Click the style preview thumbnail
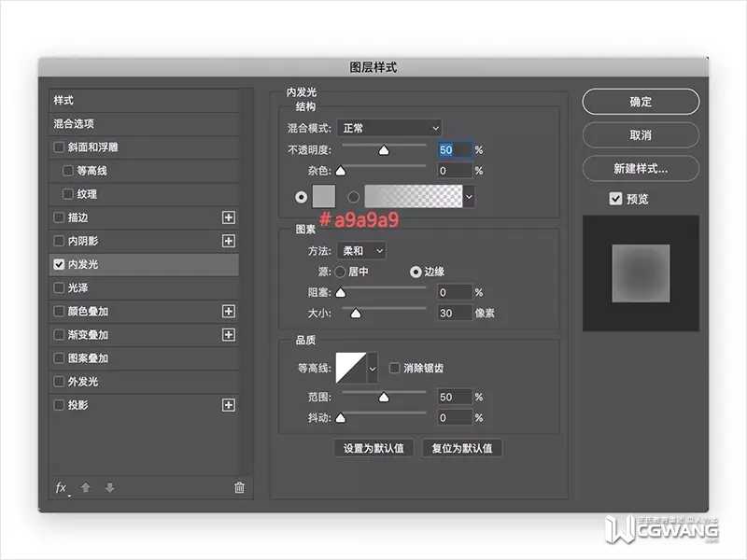Viewport: 747px width, 560px height. [x=641, y=273]
